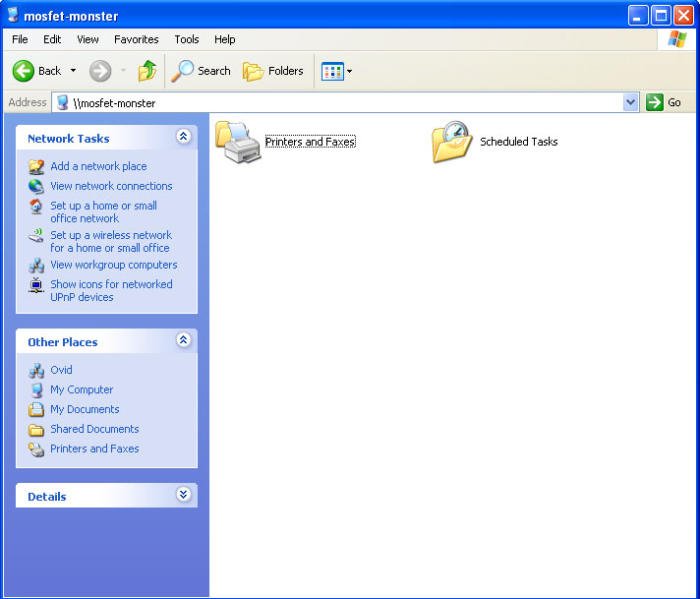Close the mosfet-monster window

(683, 16)
